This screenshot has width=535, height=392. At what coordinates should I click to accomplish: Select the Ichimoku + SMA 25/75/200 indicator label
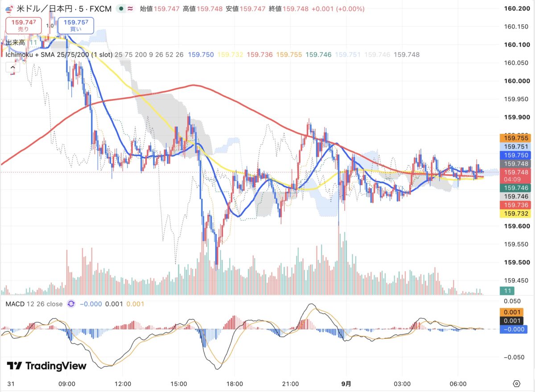coord(58,54)
